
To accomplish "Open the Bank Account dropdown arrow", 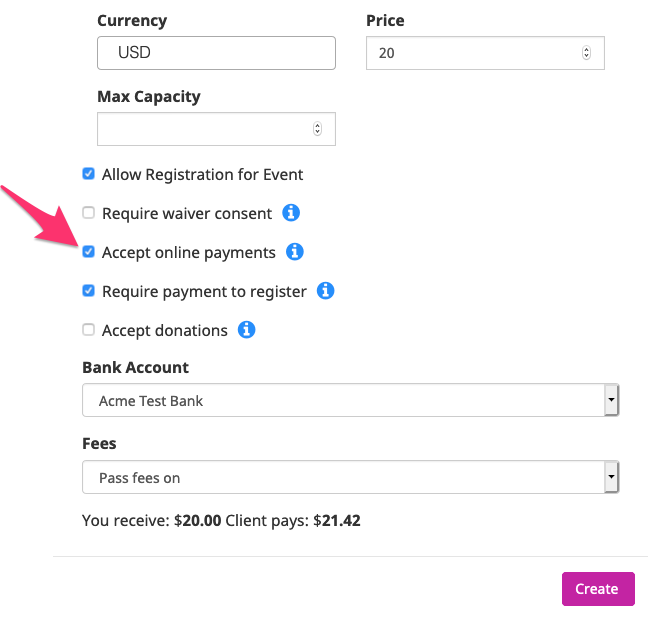I will point(611,400).
